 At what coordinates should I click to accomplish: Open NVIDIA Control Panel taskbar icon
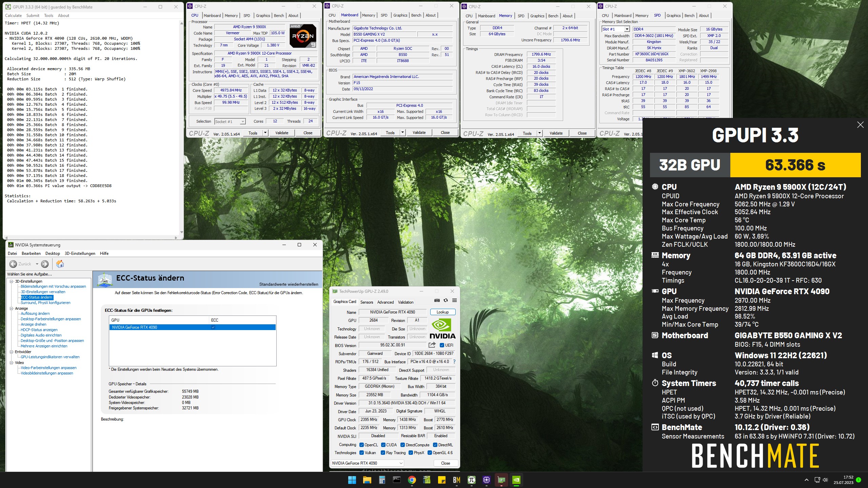pos(516,480)
